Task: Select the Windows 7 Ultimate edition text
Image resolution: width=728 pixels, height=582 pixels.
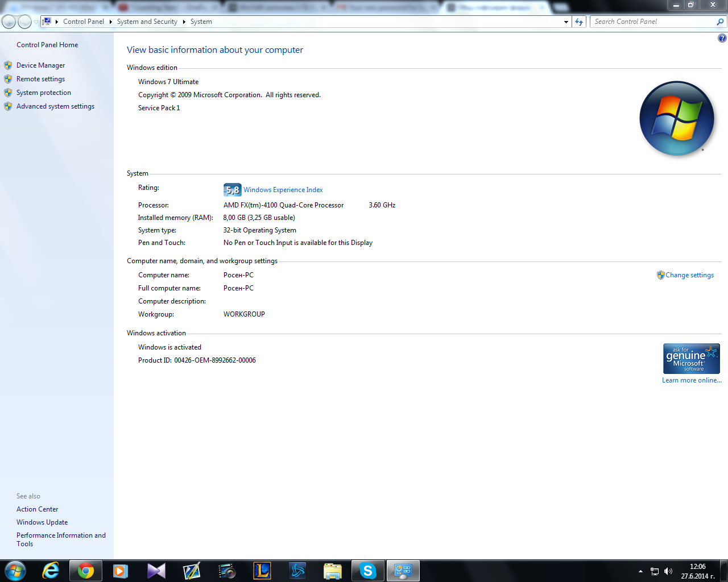Action: pos(168,82)
